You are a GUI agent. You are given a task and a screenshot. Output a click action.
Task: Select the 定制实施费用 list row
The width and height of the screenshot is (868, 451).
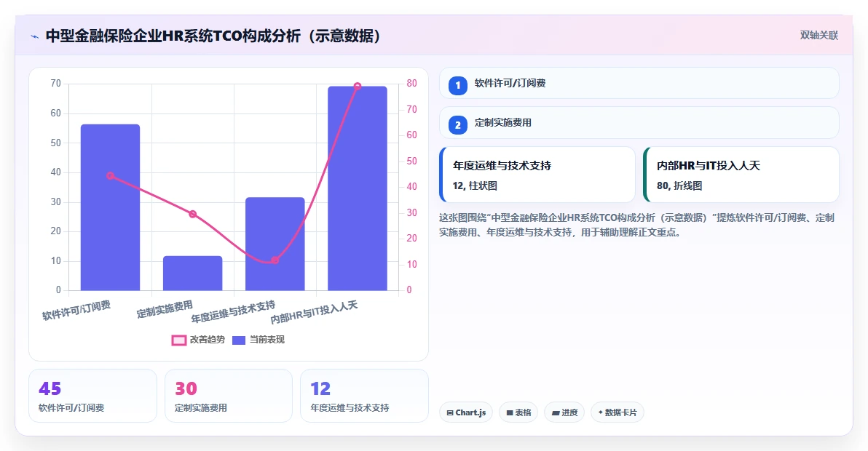click(x=639, y=123)
